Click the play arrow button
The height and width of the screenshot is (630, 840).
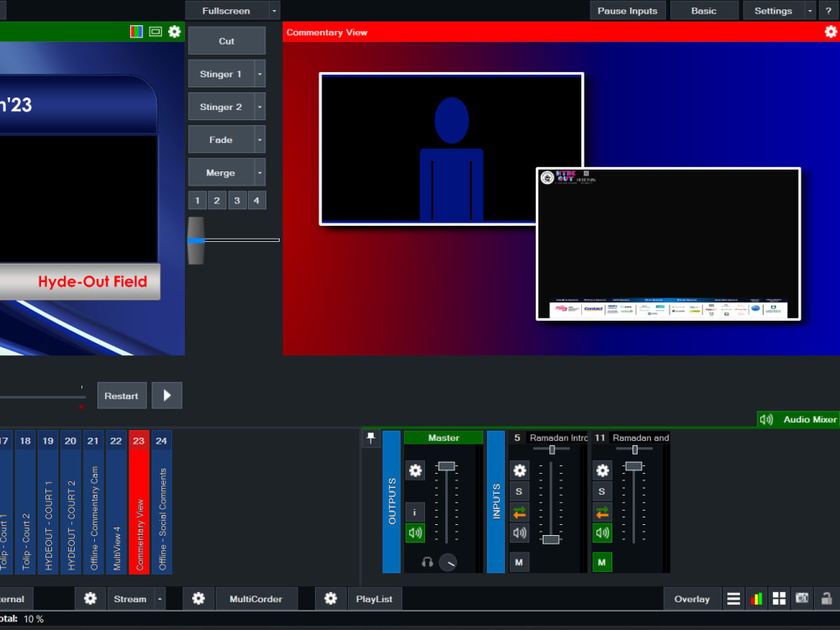(166, 396)
